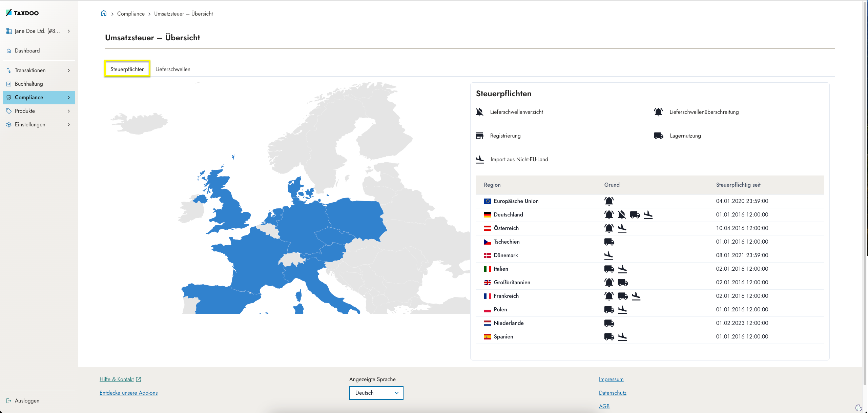Open the Impressum link
This screenshot has width=868, height=413.
pos(611,379)
